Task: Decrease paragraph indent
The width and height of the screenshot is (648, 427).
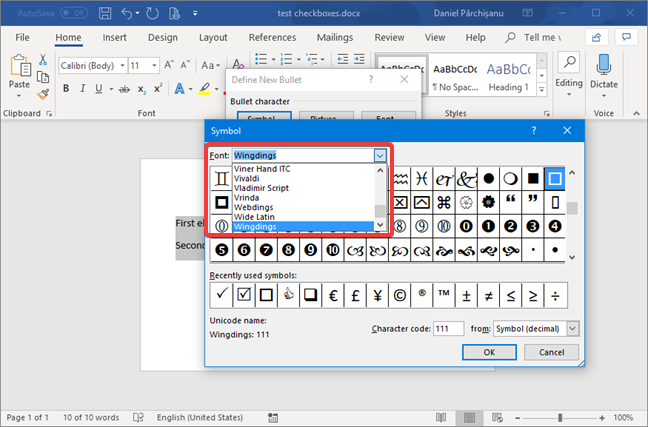Action: pyautogui.click(x=343, y=59)
